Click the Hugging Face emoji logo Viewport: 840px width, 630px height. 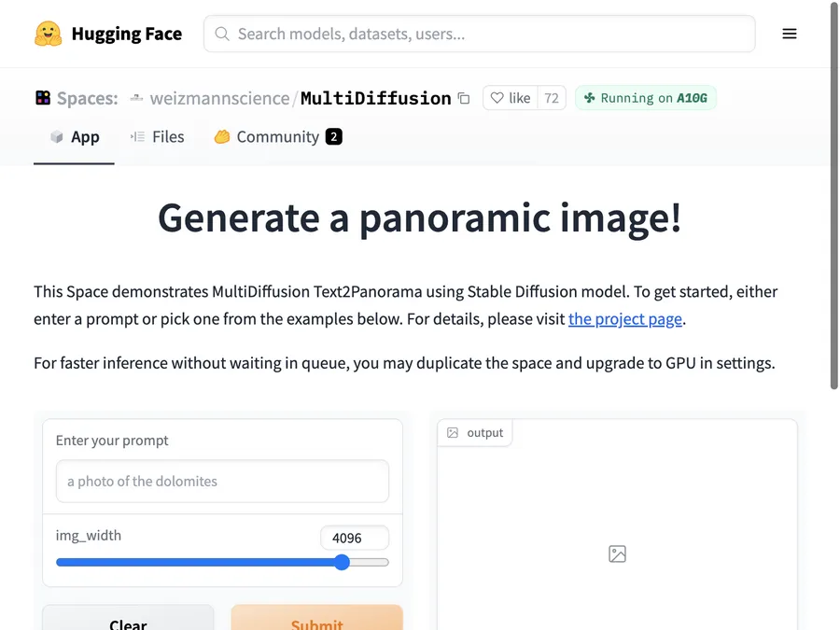[48, 35]
